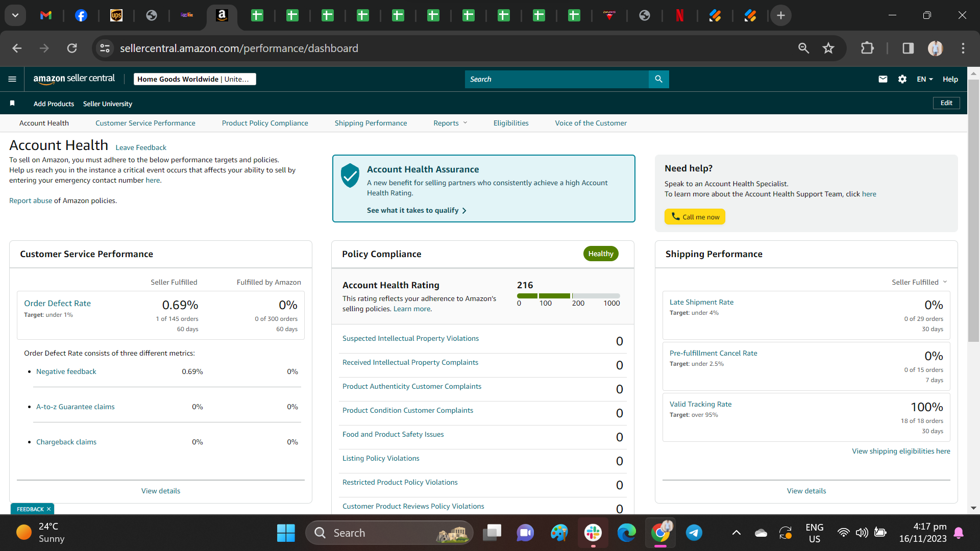Open Seller University link
The height and width of the screenshot is (551, 980).
click(x=108, y=104)
